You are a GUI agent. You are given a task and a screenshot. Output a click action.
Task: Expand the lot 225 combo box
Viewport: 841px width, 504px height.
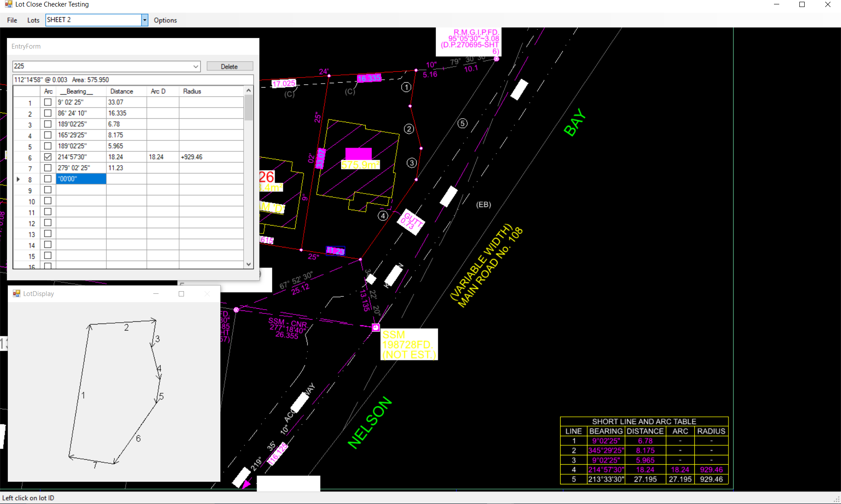point(196,67)
